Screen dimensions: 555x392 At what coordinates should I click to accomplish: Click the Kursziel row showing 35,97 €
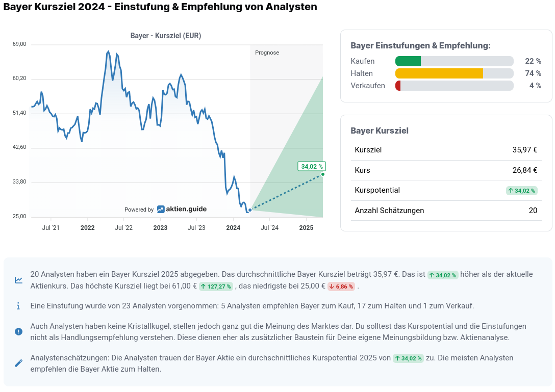point(446,150)
